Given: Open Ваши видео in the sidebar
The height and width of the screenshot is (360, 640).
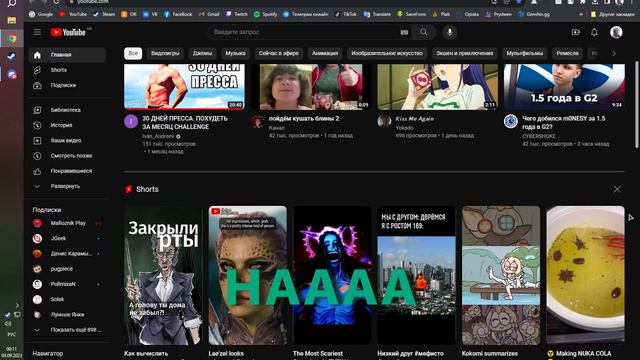Looking at the screenshot, I should tap(67, 140).
